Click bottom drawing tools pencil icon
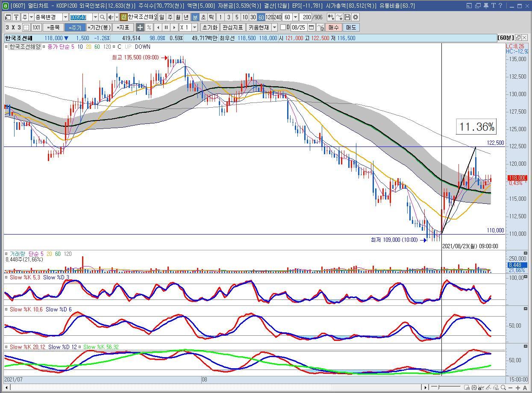Viewport: 532px width, 393px height. coord(488,387)
